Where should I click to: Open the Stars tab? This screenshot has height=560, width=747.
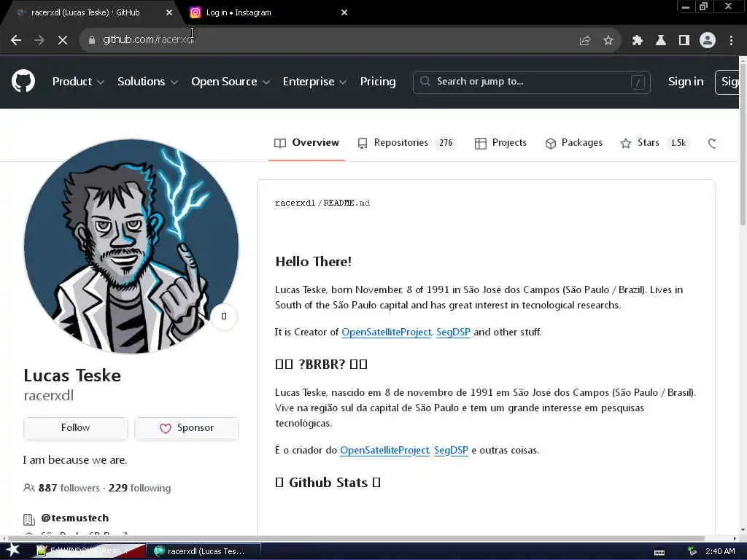point(655,143)
